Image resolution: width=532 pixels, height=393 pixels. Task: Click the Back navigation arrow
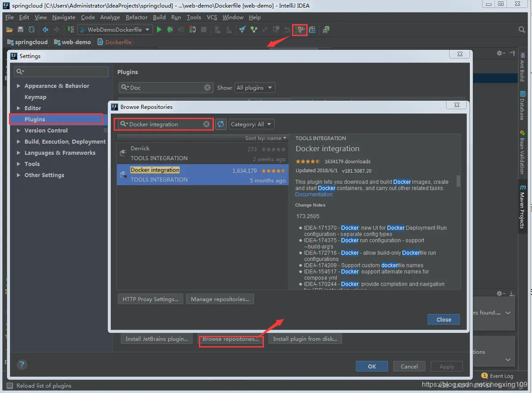click(45, 30)
